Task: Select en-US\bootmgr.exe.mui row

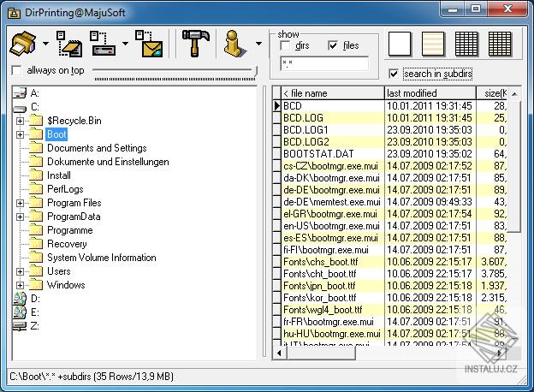Action: pos(394,226)
